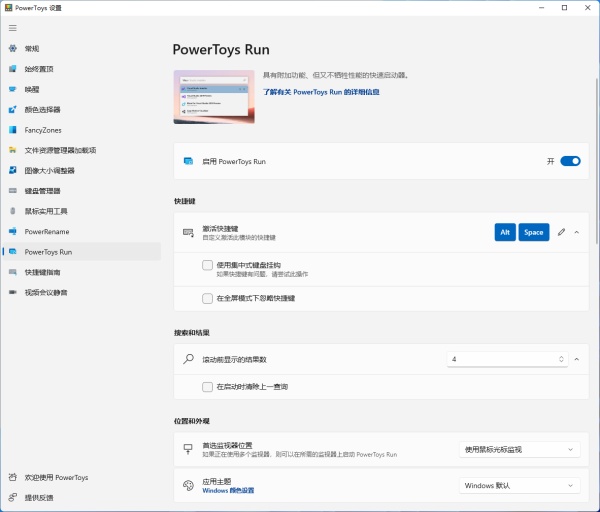Click the 应用主题 palette icon
The image size is (600, 512).
click(188, 485)
